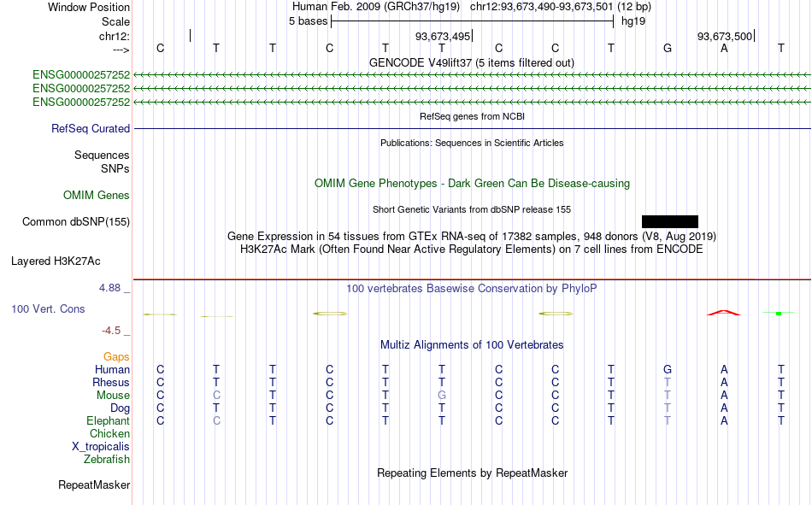812x505 pixels.
Task: Open the RepeatMasker track label
Action: point(94,484)
